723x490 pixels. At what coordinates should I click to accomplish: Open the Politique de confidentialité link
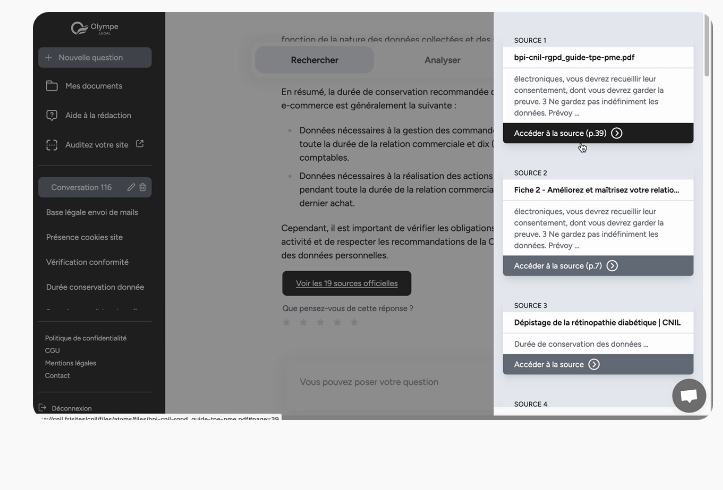coord(85,338)
